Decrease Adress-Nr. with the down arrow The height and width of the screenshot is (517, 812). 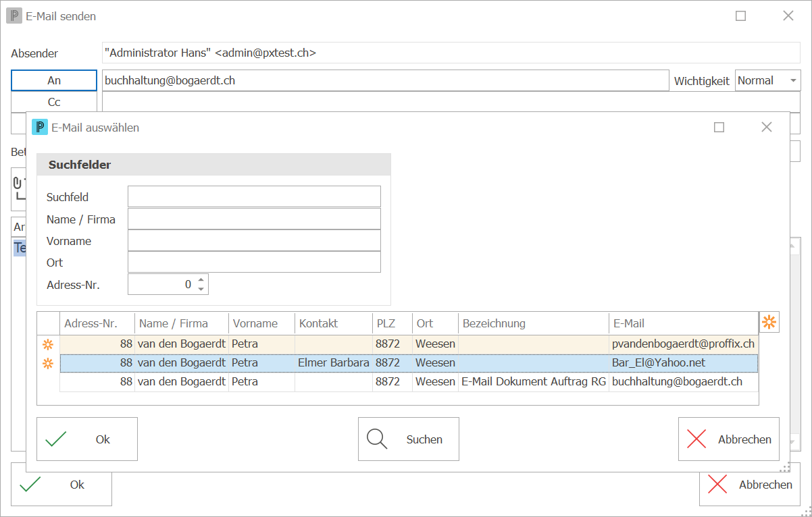click(201, 290)
